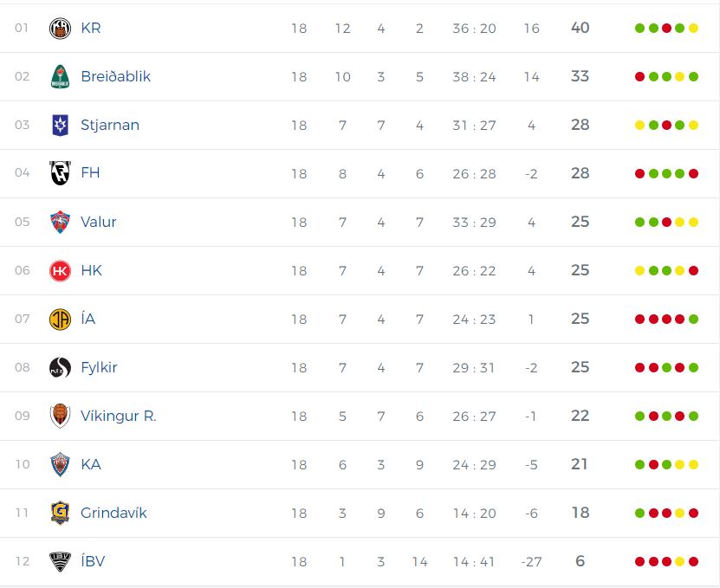Screen dimensions: 720x588
Task: Click ÍBV's yellow form dot
Action: coord(679,561)
